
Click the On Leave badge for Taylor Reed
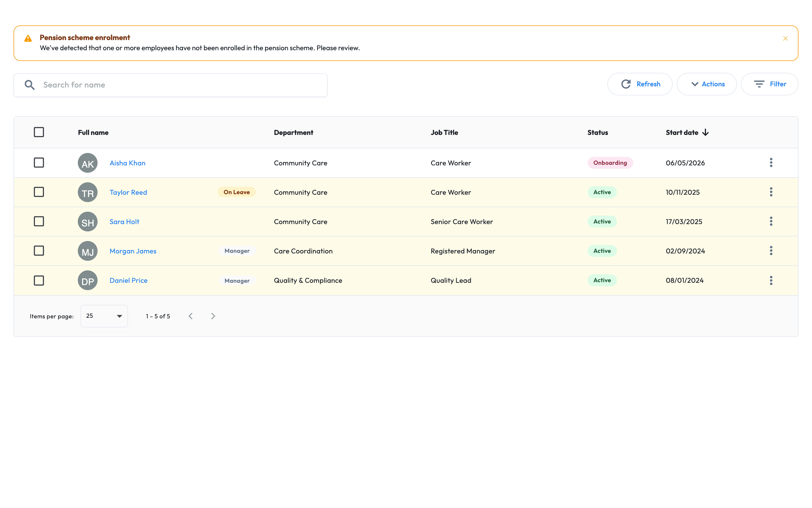[x=237, y=192]
